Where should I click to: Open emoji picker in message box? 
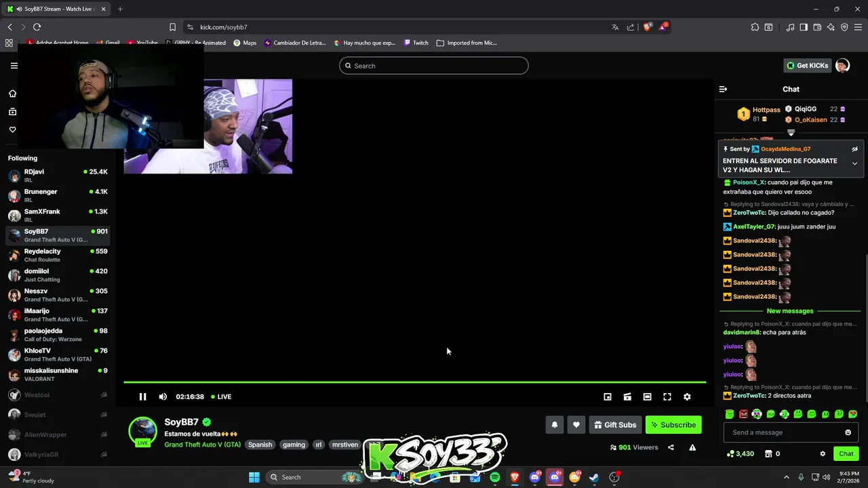tap(848, 432)
